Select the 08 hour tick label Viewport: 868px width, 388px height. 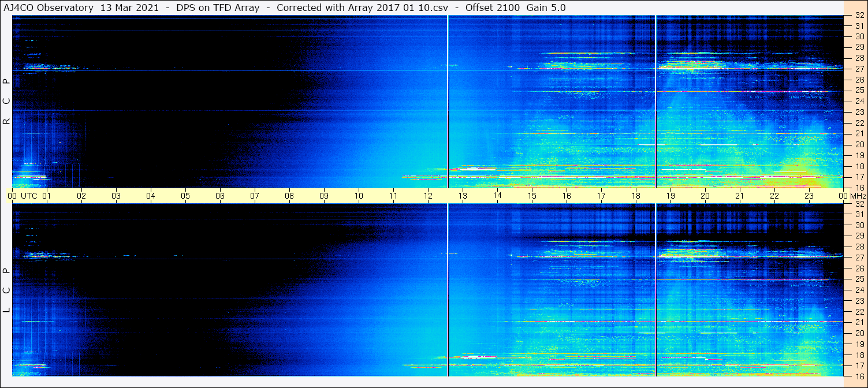tap(289, 196)
